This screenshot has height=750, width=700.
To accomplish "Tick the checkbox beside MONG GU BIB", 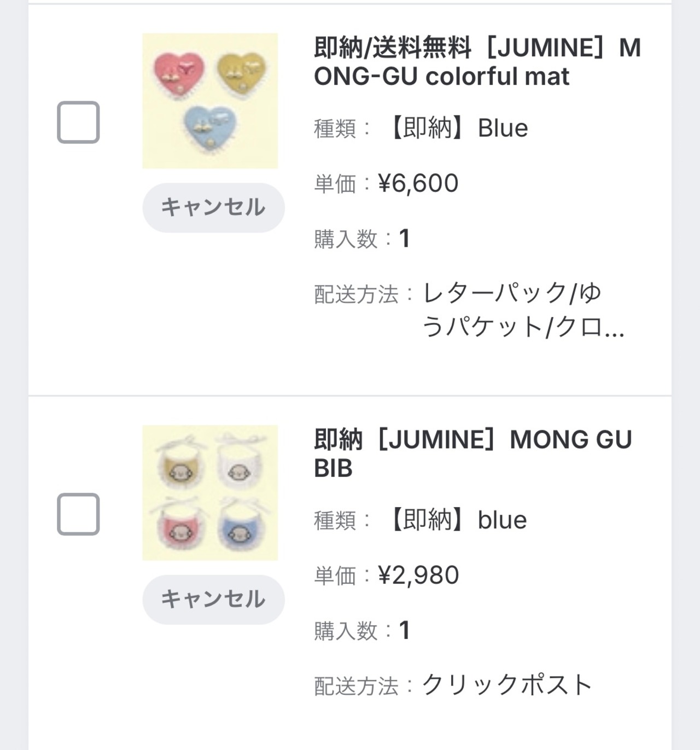I will [78, 514].
